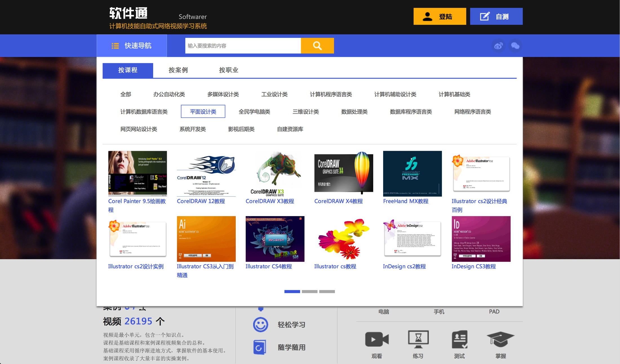Switch to the 按课程 tab
Screen dimensions: 620x364
[128, 70]
